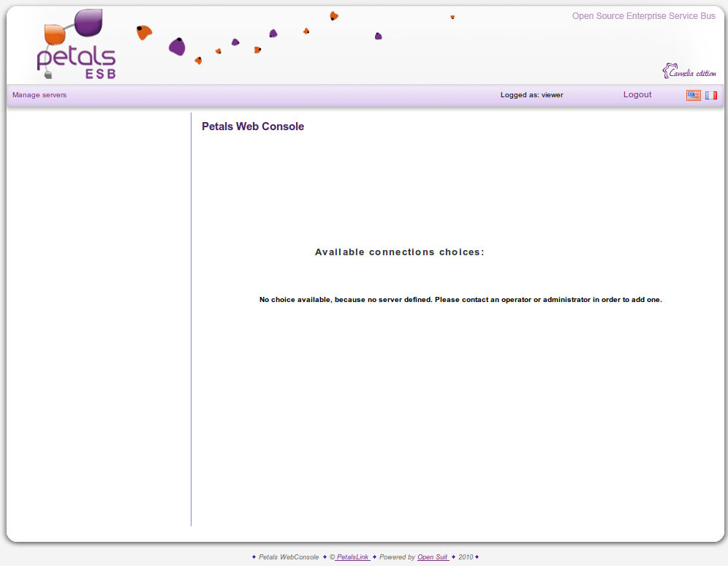Viewport: 728px width, 566px height.
Task: Click the Petals Web Console heading
Action: [253, 127]
